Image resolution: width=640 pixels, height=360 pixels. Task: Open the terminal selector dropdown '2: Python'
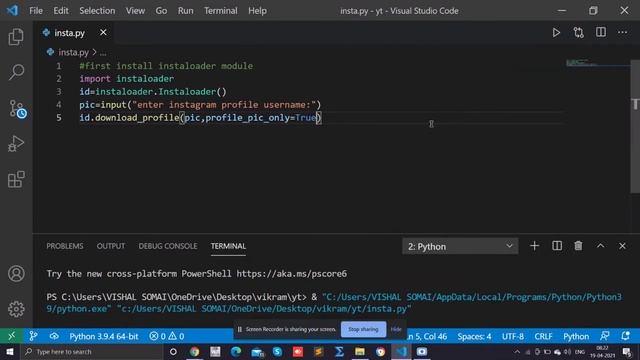click(460, 246)
